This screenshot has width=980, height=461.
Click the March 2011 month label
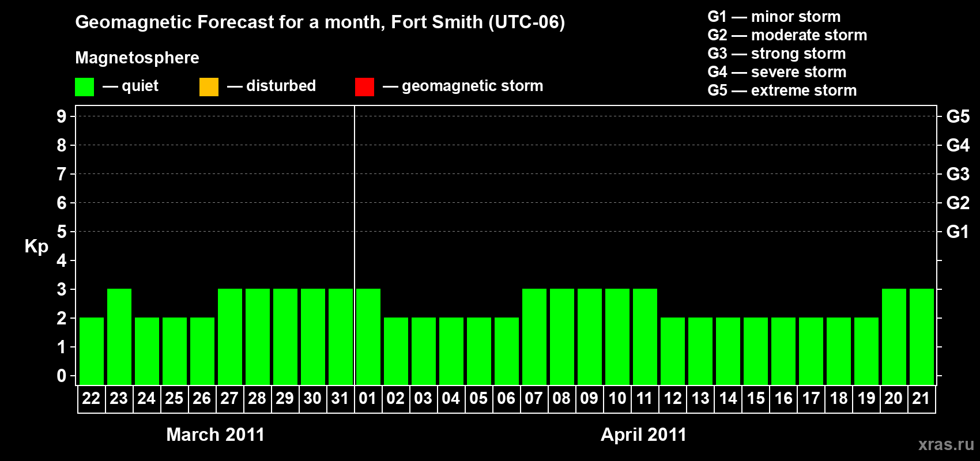216,434
